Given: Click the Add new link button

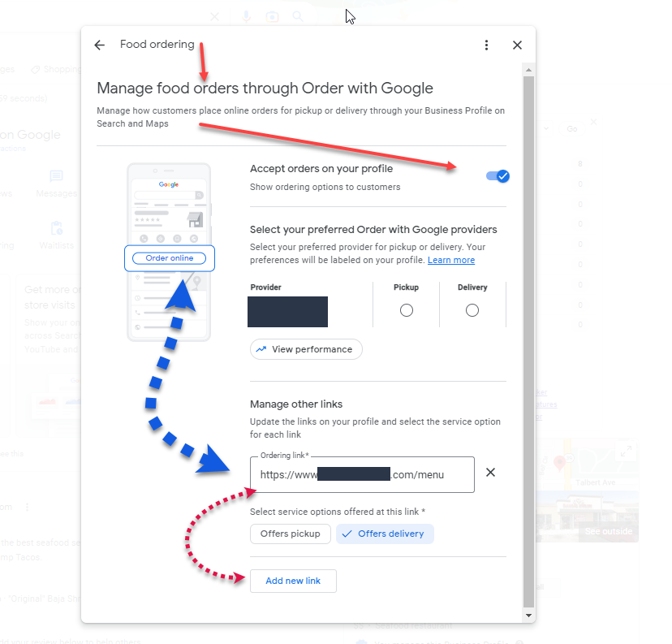Looking at the screenshot, I should coord(293,581).
